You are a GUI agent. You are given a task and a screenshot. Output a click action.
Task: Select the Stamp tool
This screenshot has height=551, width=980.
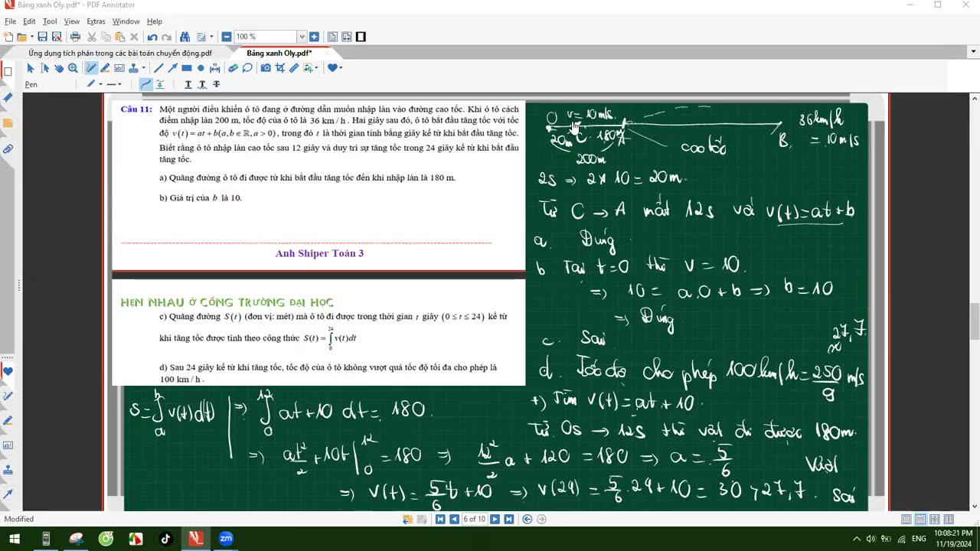point(133,68)
